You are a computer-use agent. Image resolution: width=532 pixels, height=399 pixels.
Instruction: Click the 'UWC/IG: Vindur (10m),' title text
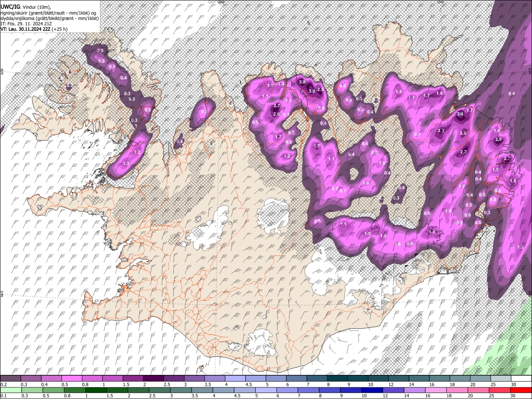26,7
